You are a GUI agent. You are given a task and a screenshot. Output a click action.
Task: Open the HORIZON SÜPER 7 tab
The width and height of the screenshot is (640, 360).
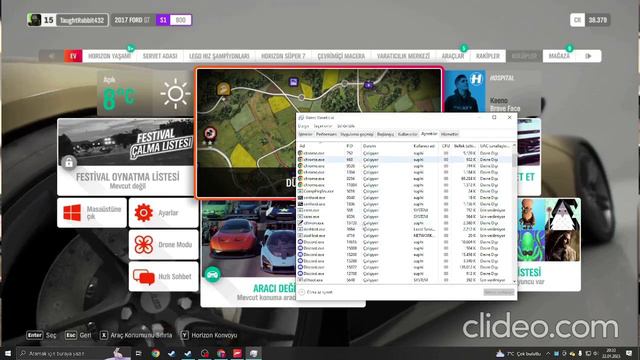[283, 56]
